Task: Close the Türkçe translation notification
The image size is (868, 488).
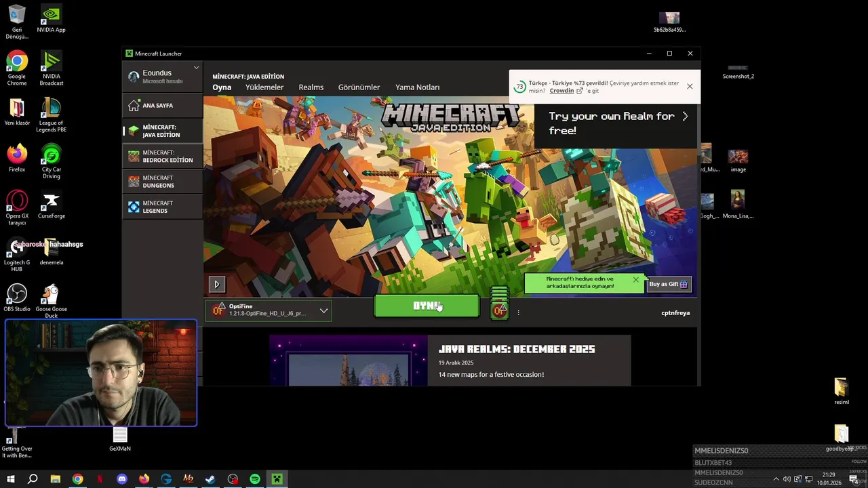Action: click(x=690, y=86)
